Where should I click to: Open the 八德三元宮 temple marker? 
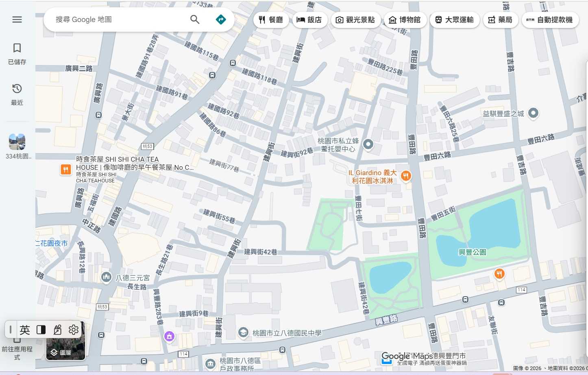107,277
